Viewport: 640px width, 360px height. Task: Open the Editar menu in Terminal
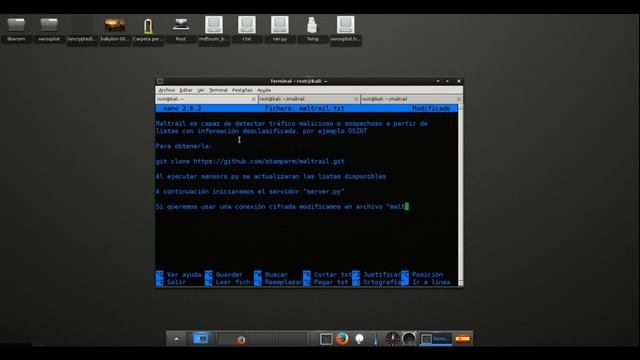tap(186, 90)
